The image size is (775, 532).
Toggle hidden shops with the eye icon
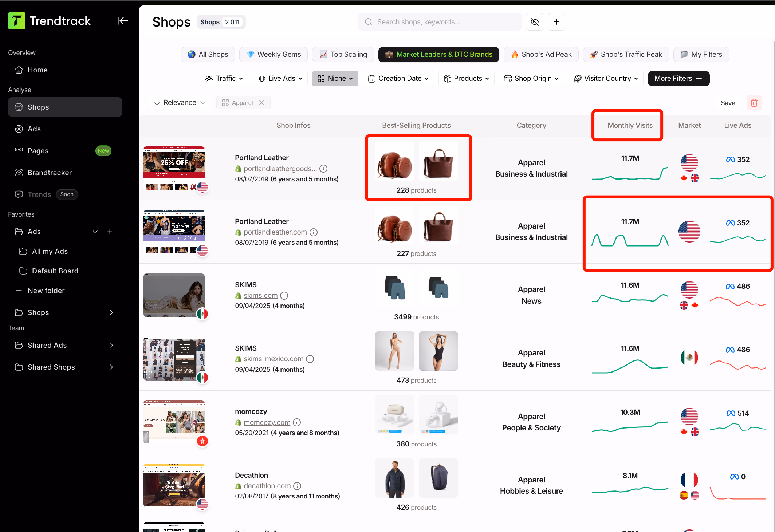tap(534, 22)
